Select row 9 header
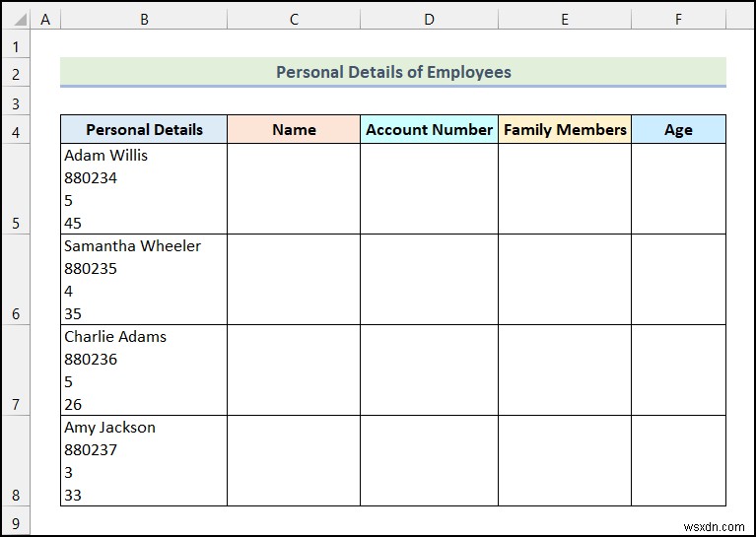The height and width of the screenshot is (537, 756). point(16,522)
